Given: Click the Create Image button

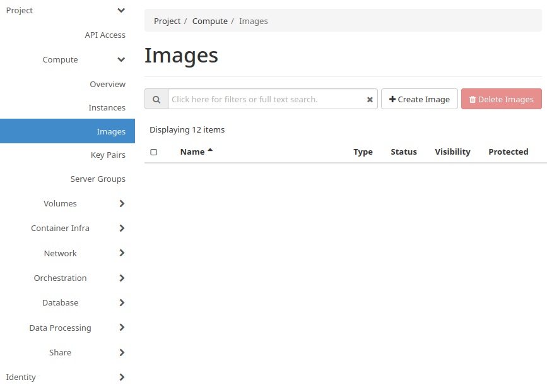Looking at the screenshot, I should click(419, 99).
